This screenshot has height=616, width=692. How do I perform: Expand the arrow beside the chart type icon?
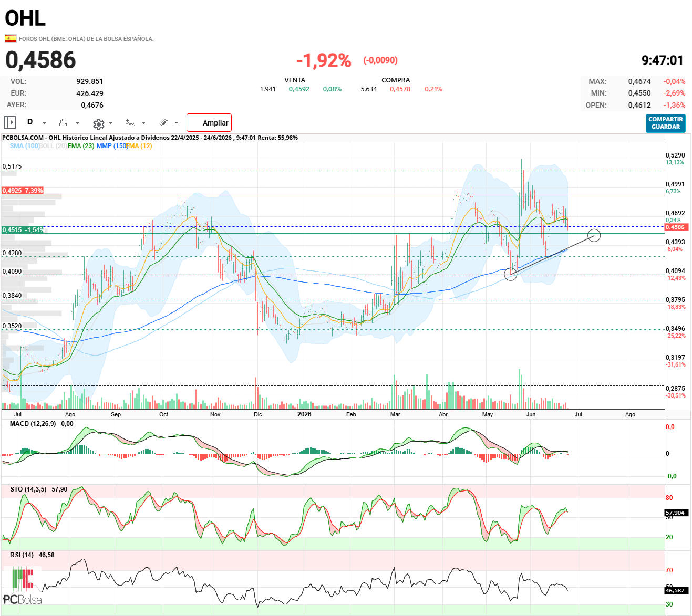coord(77,123)
